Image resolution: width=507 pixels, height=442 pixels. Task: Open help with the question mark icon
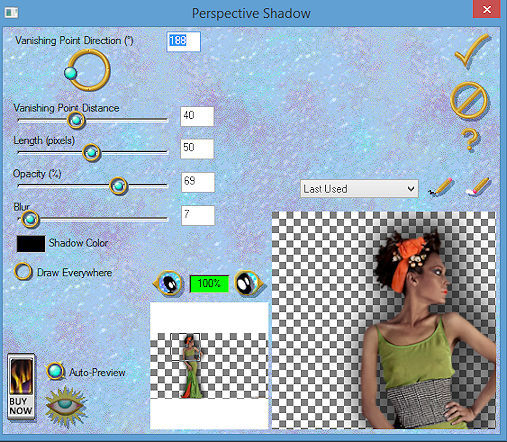coord(470,139)
